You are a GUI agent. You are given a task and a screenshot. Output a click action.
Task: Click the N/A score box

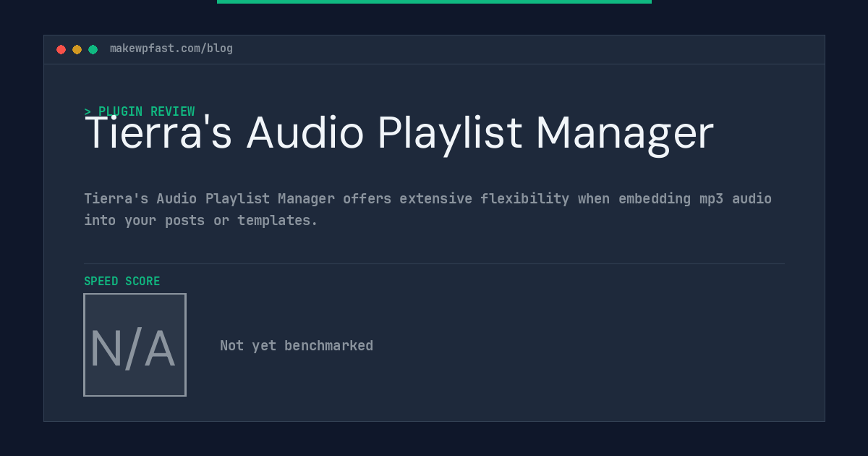coord(135,345)
